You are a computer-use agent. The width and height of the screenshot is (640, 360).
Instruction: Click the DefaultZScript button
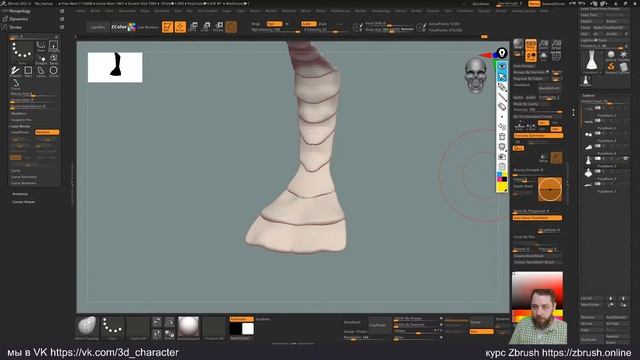tap(554, 4)
